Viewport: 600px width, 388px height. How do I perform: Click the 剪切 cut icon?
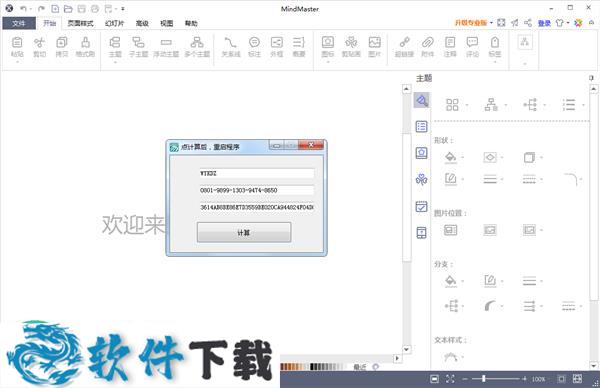click(x=39, y=47)
